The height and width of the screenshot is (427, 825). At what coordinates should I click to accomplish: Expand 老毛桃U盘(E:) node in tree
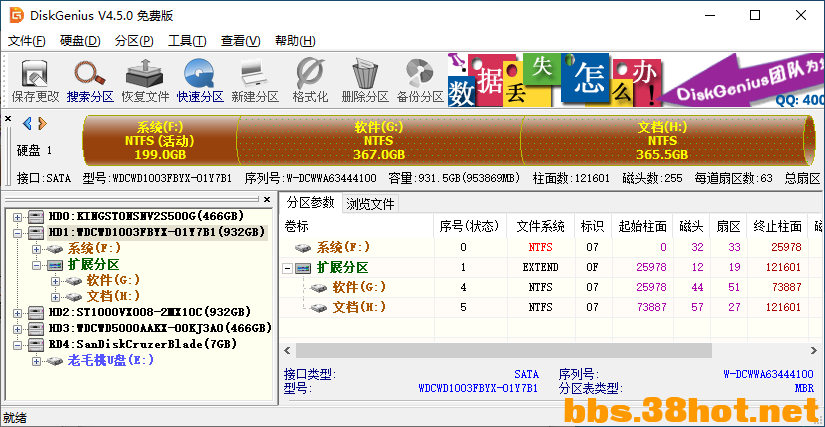click(37, 361)
